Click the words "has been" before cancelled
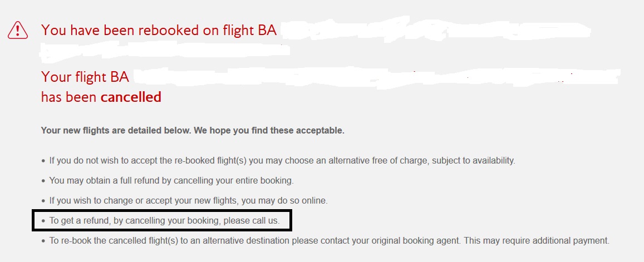 click(x=69, y=97)
